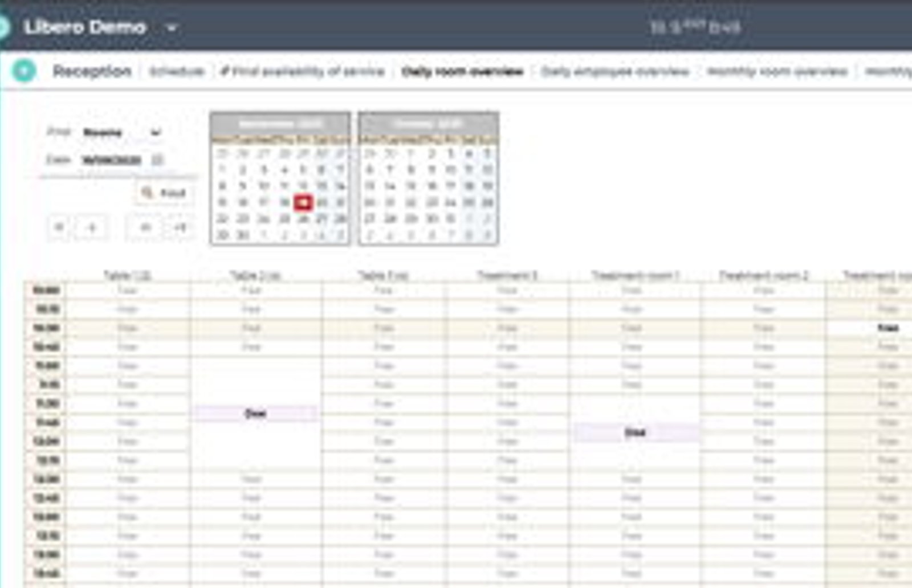Open the booking block in Table 2 column
Viewport: 912px width, 588px height.
click(255, 413)
